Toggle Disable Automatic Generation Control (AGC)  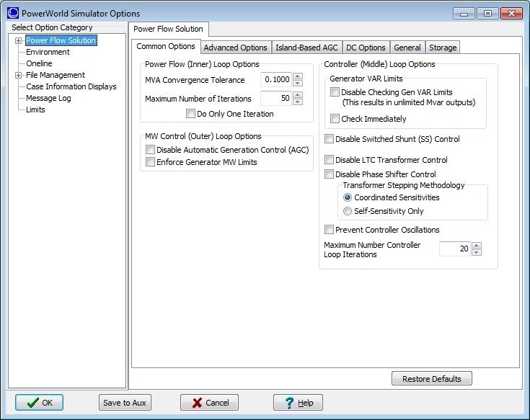(x=150, y=150)
